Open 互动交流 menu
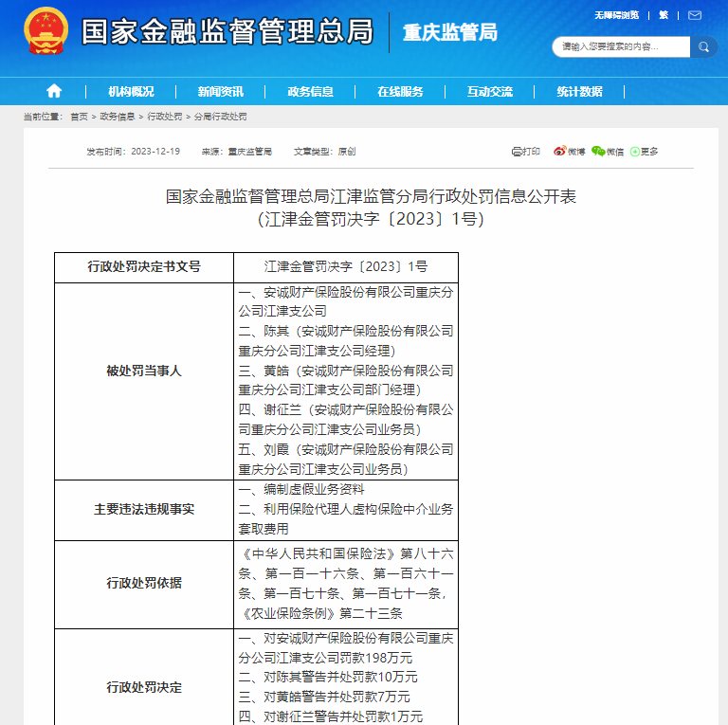Image resolution: width=728 pixels, height=725 pixels. click(x=490, y=91)
